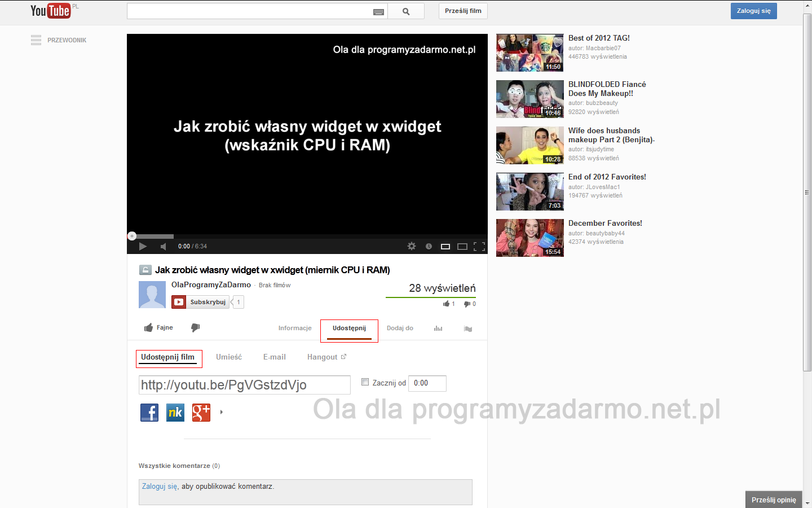Select the youtu.be share URL field
This screenshot has height=508, width=812.
coord(245,385)
